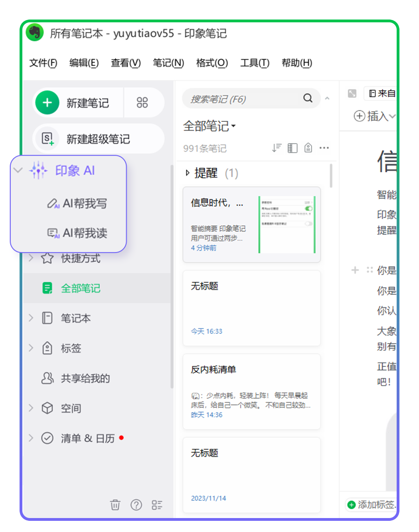Click 添加标签 at note bottom
Screen dimensions: 419x532
(371, 505)
